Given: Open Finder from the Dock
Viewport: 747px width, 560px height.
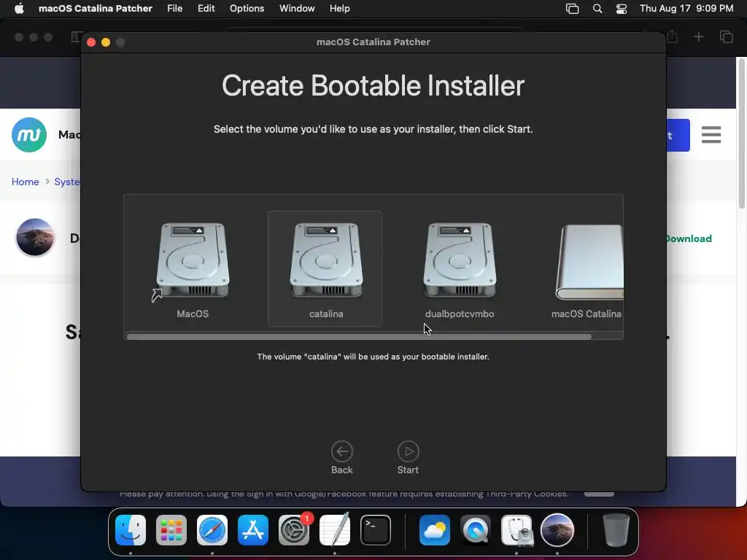Looking at the screenshot, I should click(131, 530).
